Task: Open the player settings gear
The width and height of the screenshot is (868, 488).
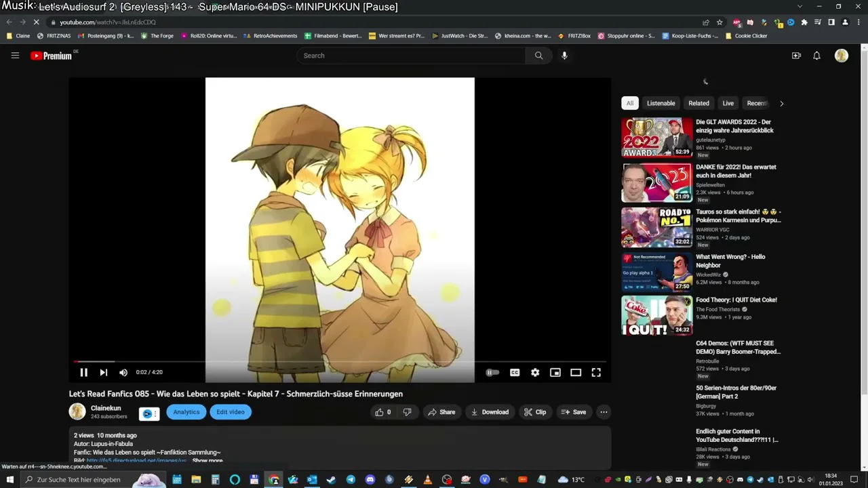Action: point(535,372)
